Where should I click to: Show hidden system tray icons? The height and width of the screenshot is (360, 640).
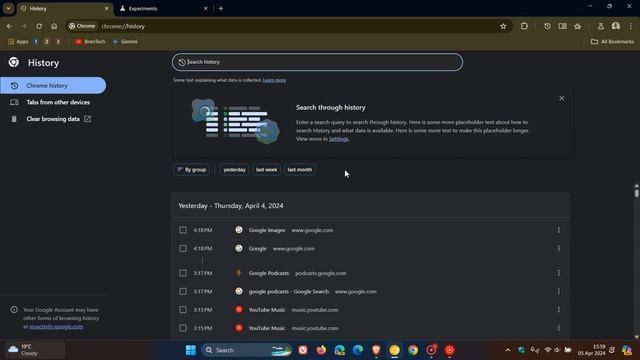click(507, 350)
